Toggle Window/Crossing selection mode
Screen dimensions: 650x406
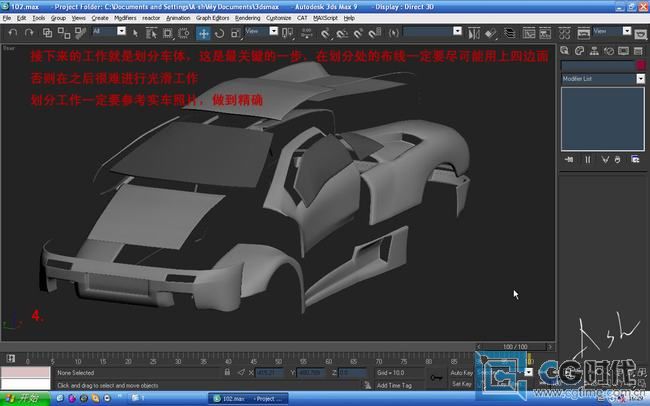click(x=184, y=33)
